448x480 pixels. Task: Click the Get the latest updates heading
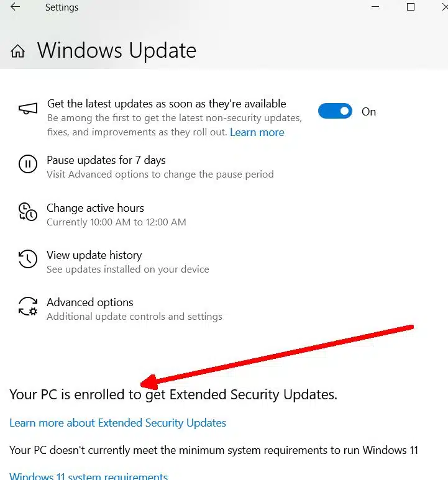(166, 104)
